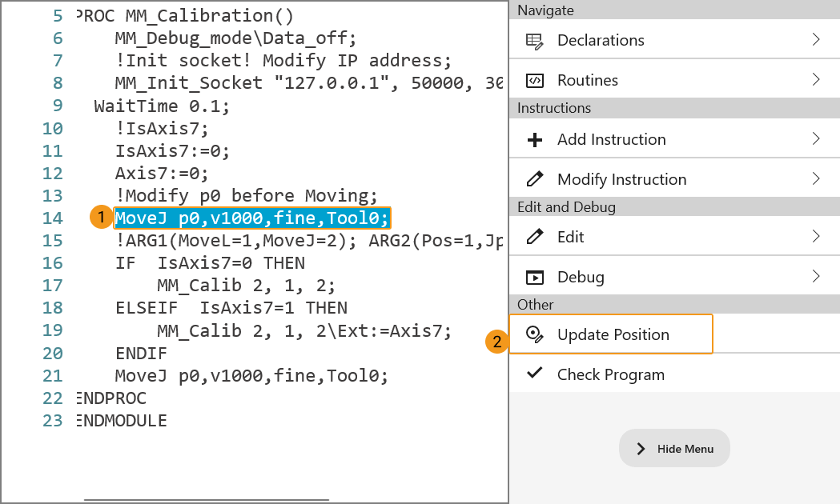This screenshot has height=504, width=840.
Task: Click the MM_Calib 2, 1, 2 line 17
Action: [x=246, y=286]
